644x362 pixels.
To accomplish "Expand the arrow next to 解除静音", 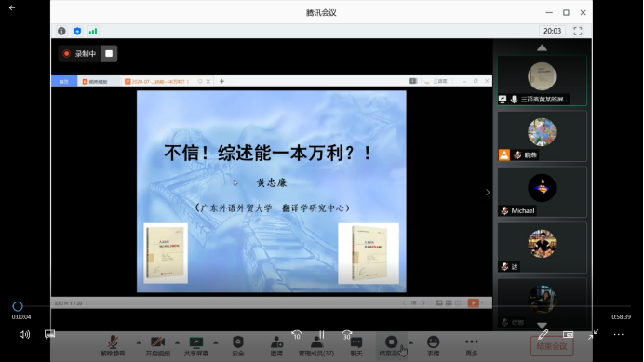I will pyautogui.click(x=139, y=342).
